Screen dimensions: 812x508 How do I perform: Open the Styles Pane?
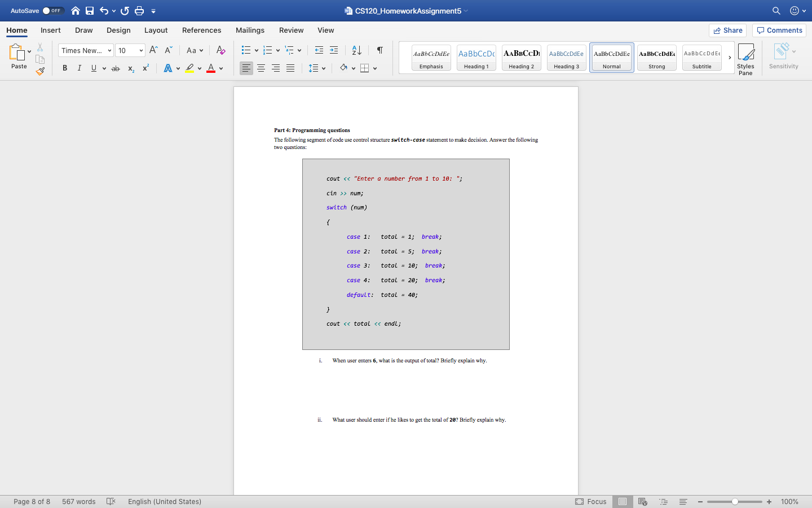click(745, 57)
